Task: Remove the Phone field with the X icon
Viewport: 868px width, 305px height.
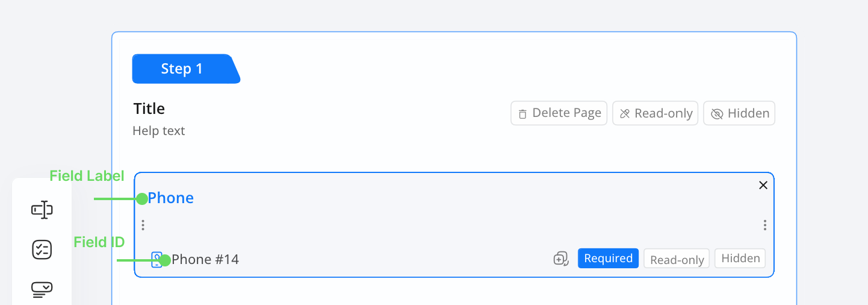Action: click(x=763, y=186)
